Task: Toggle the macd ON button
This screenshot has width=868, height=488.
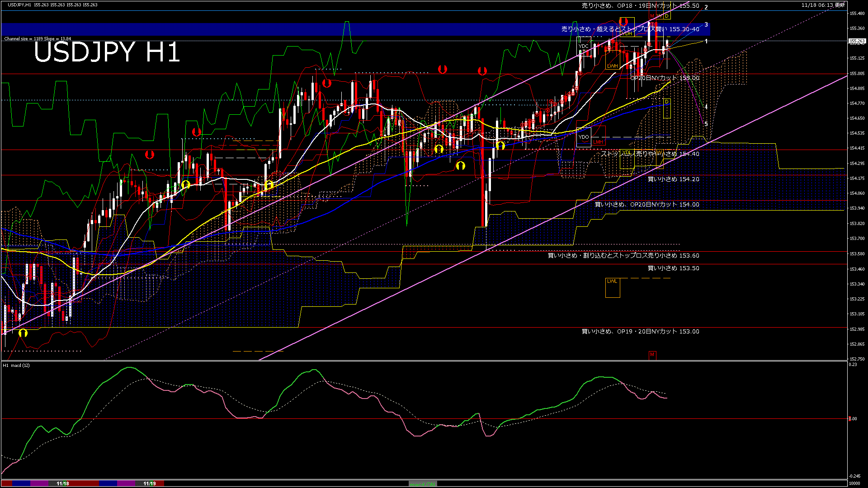Action: point(423,484)
